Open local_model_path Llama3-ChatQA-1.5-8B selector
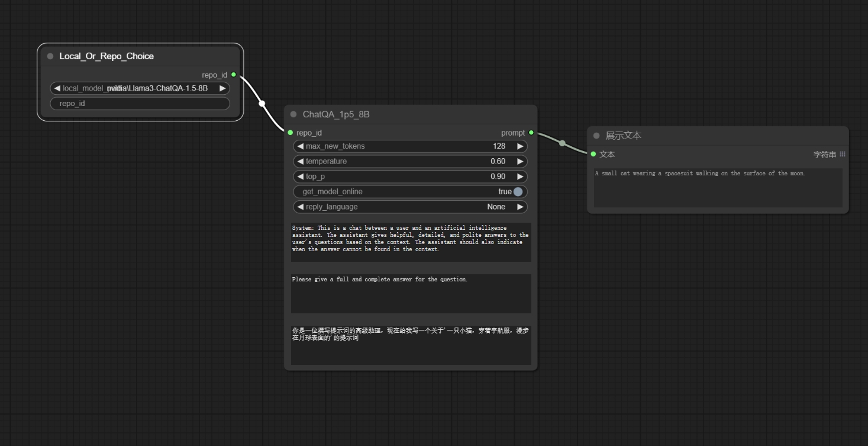This screenshot has height=446, width=868. pyautogui.click(x=140, y=88)
